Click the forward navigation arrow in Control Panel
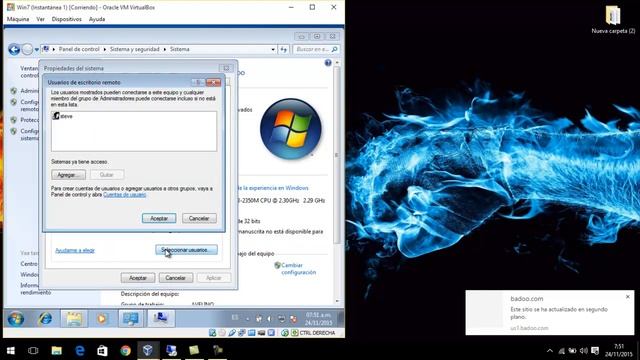 (27, 49)
